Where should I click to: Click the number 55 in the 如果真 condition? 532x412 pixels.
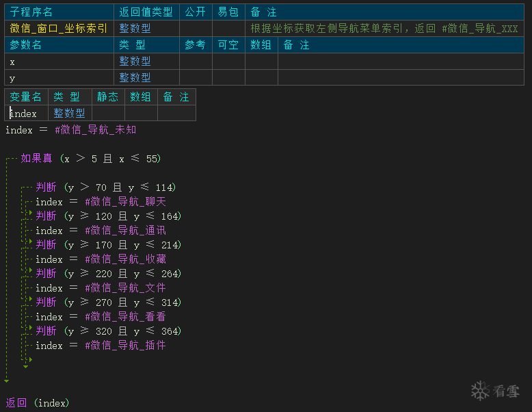pyautogui.click(x=152, y=159)
